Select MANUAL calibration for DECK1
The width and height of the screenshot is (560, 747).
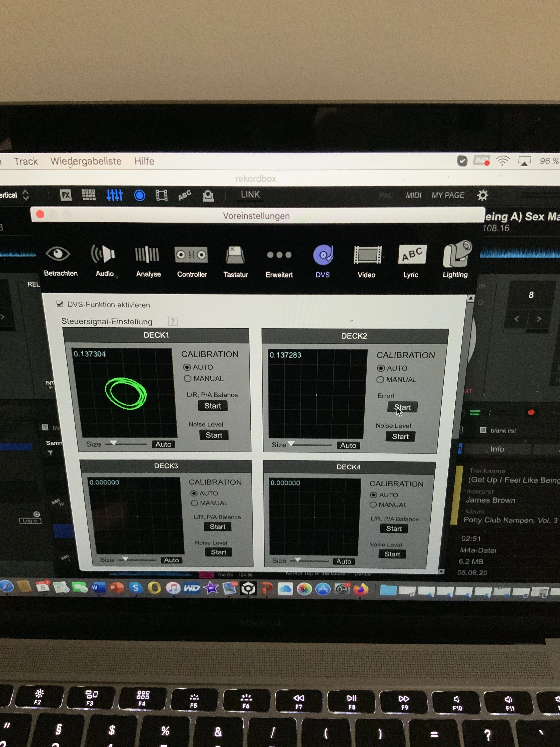(188, 379)
